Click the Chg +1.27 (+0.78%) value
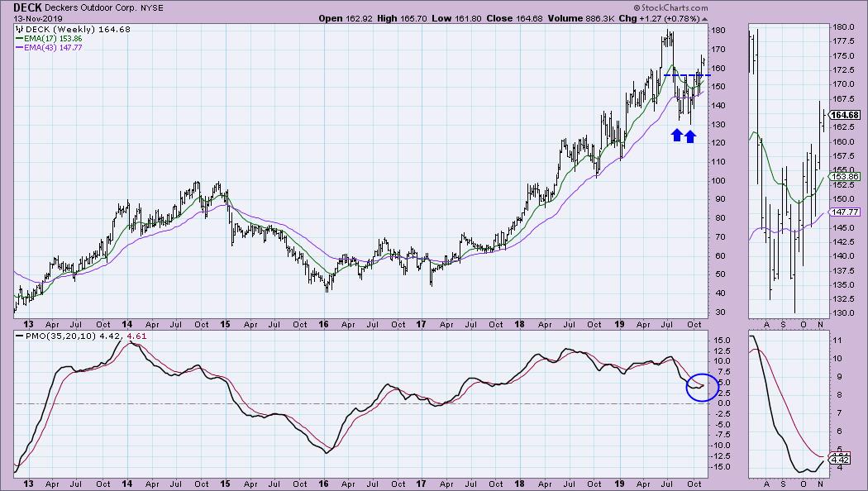868x491 pixels. click(660, 18)
